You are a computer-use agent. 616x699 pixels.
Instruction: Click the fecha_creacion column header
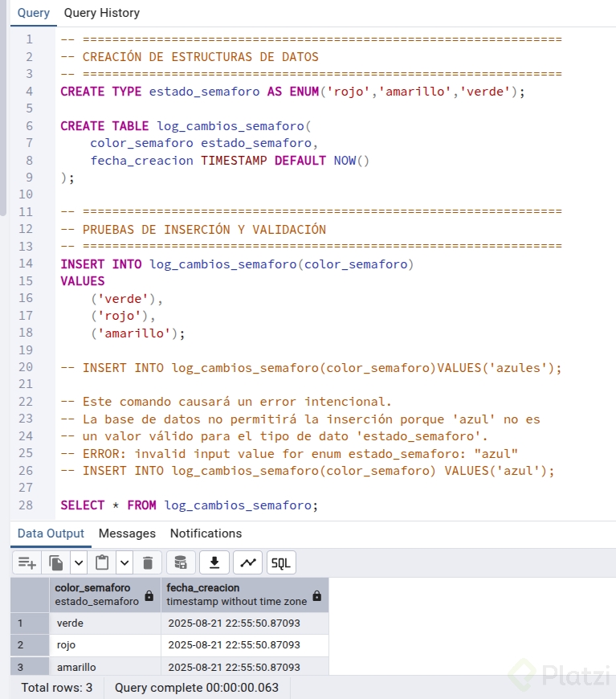click(245, 595)
